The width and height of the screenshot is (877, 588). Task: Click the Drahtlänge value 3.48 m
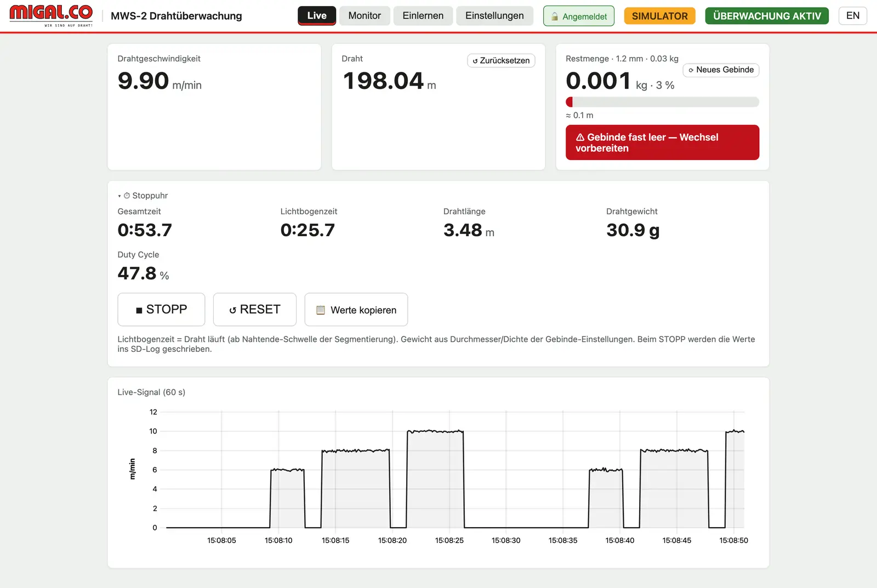(x=469, y=230)
